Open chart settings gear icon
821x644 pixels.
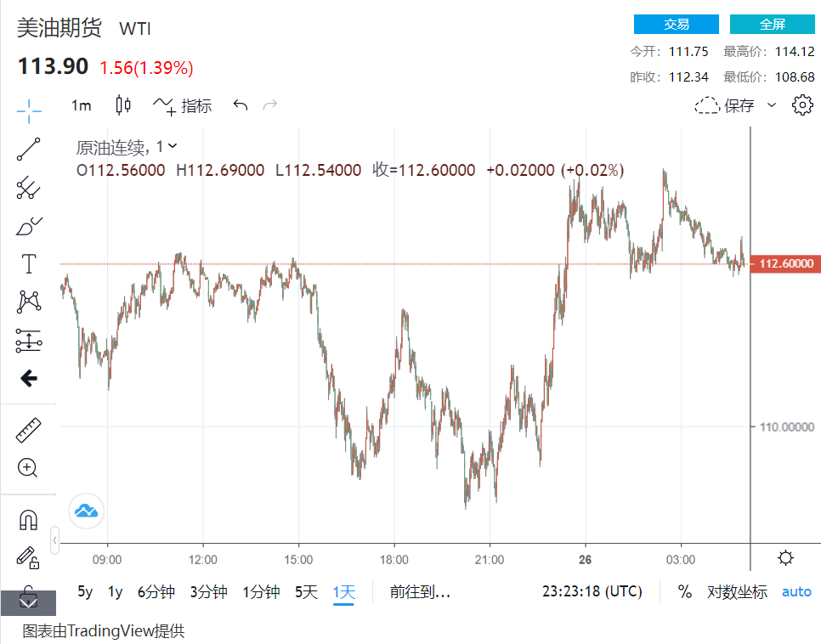[801, 105]
